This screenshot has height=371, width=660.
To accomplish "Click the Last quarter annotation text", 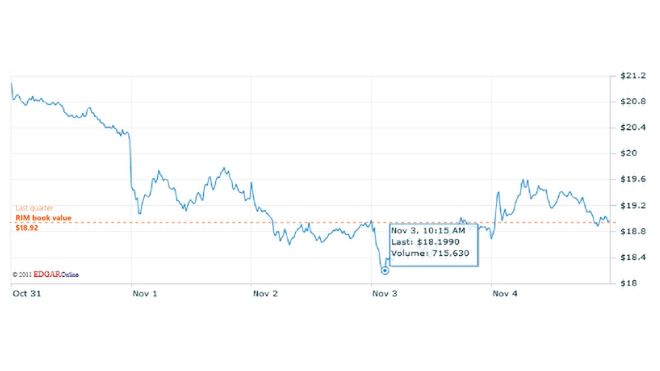I will [34, 208].
